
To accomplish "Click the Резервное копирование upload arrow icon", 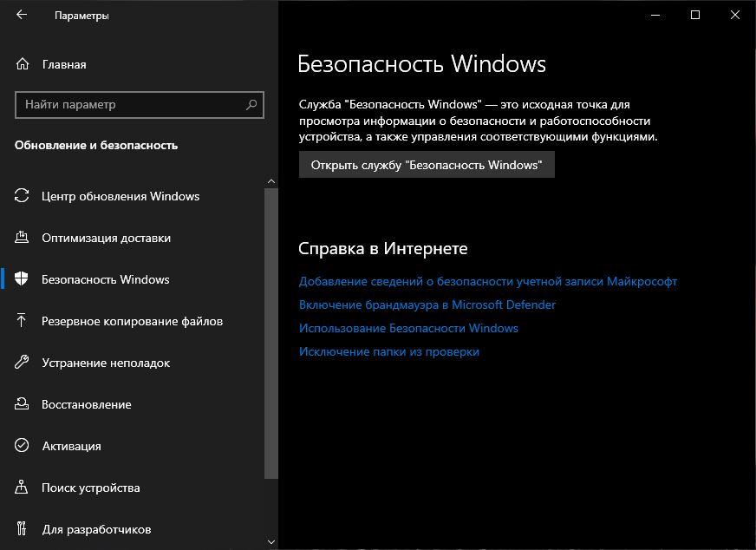I will tap(22, 320).
